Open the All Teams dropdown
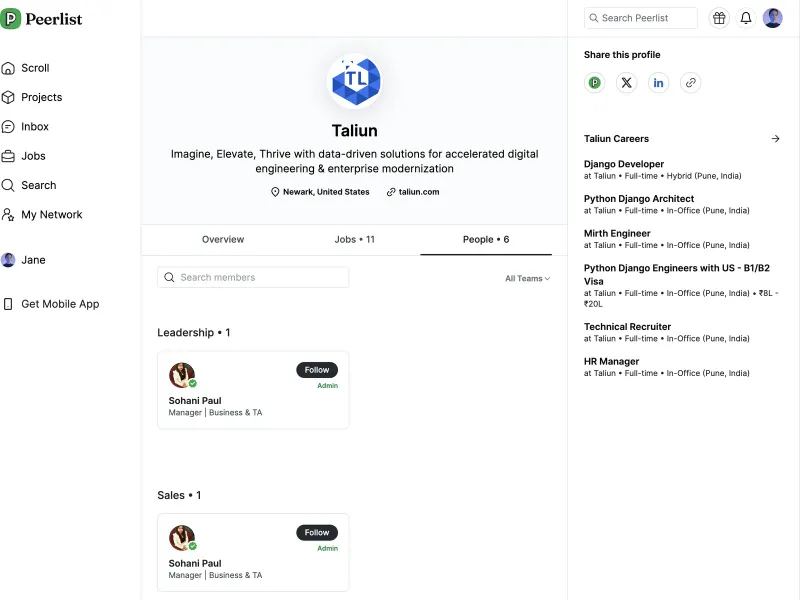Viewport: 800px width, 600px height. [x=528, y=279]
